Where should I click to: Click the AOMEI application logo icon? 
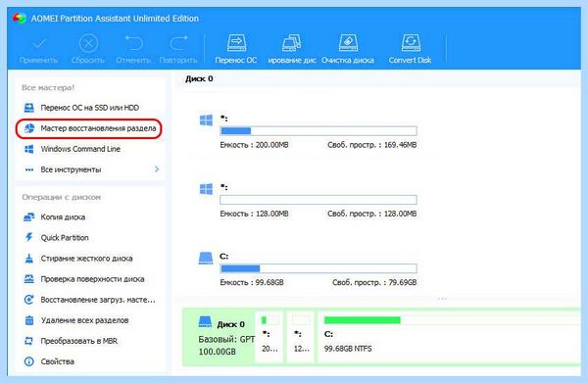click(19, 18)
